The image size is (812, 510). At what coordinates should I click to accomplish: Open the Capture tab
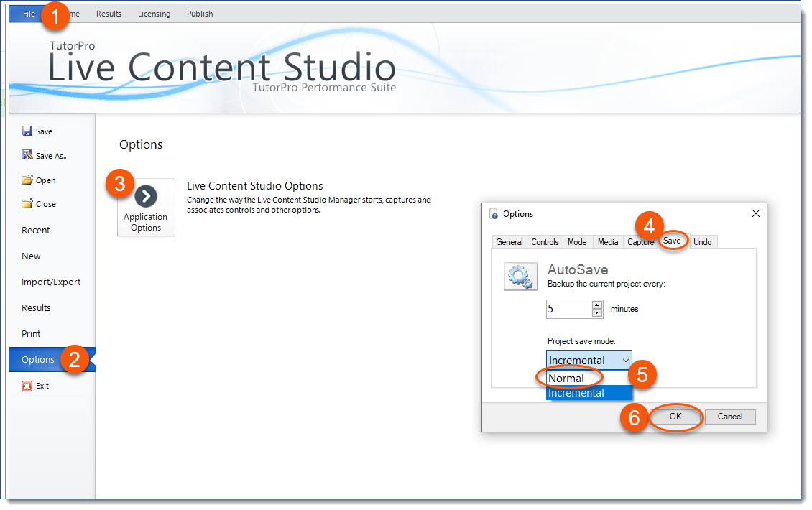(x=640, y=242)
